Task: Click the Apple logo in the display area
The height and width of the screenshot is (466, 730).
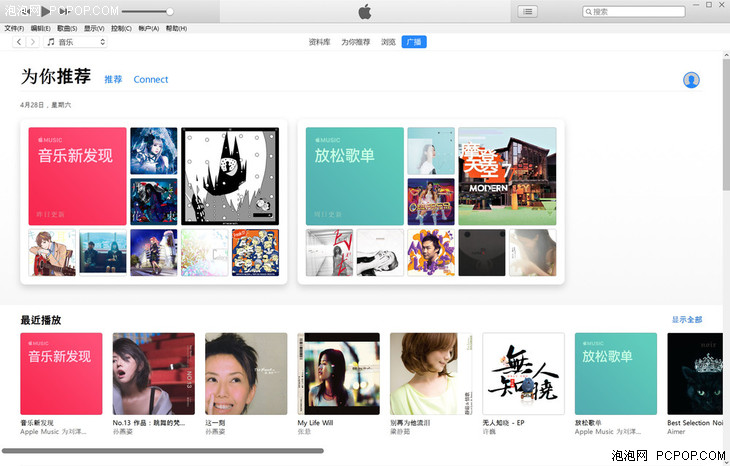Action: point(365,12)
